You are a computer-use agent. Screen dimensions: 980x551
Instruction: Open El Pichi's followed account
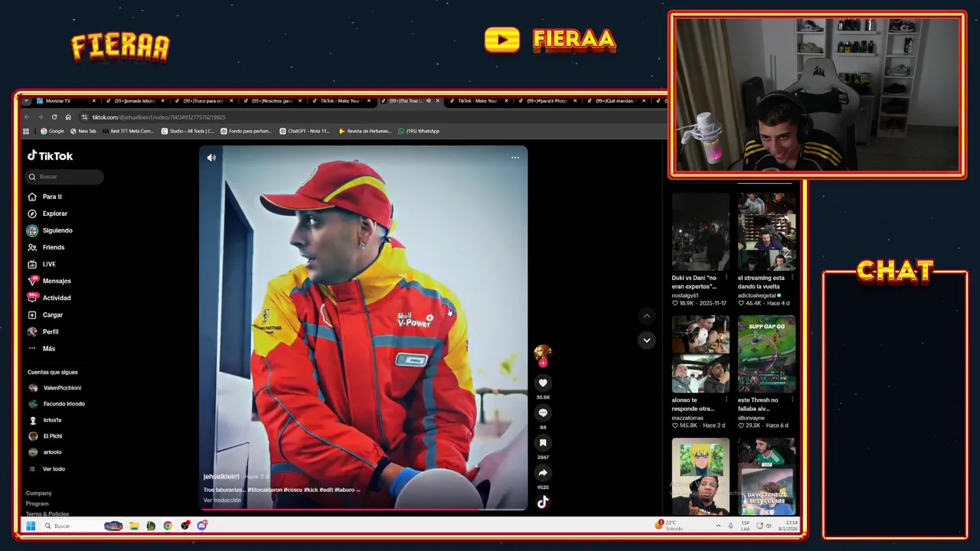[45, 436]
